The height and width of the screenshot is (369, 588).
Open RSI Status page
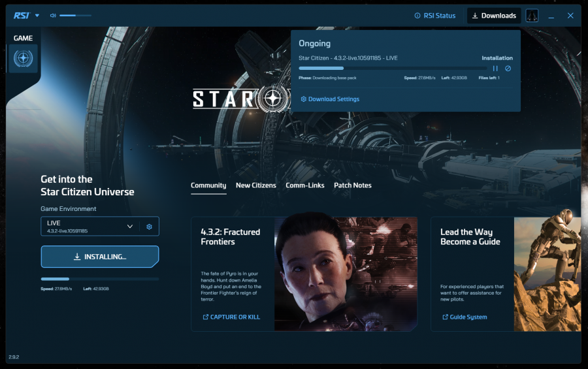click(435, 16)
